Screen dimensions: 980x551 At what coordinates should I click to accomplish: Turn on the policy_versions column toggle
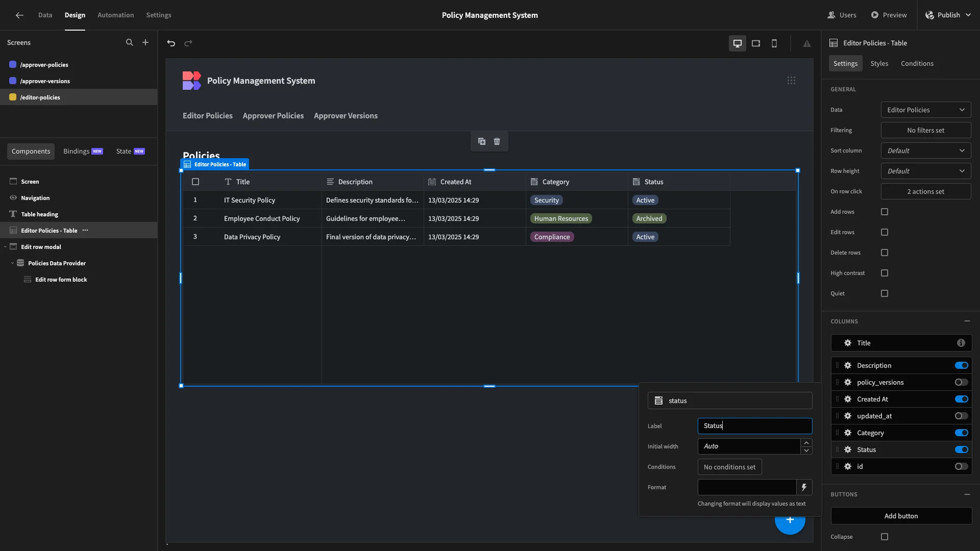tap(962, 382)
